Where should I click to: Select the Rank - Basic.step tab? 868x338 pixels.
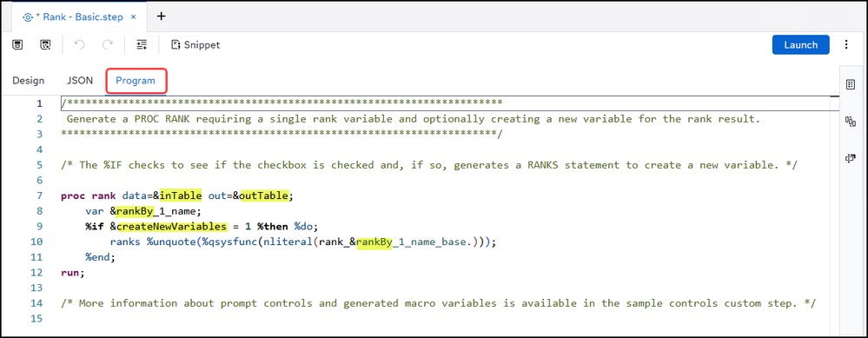pyautogui.click(x=79, y=17)
